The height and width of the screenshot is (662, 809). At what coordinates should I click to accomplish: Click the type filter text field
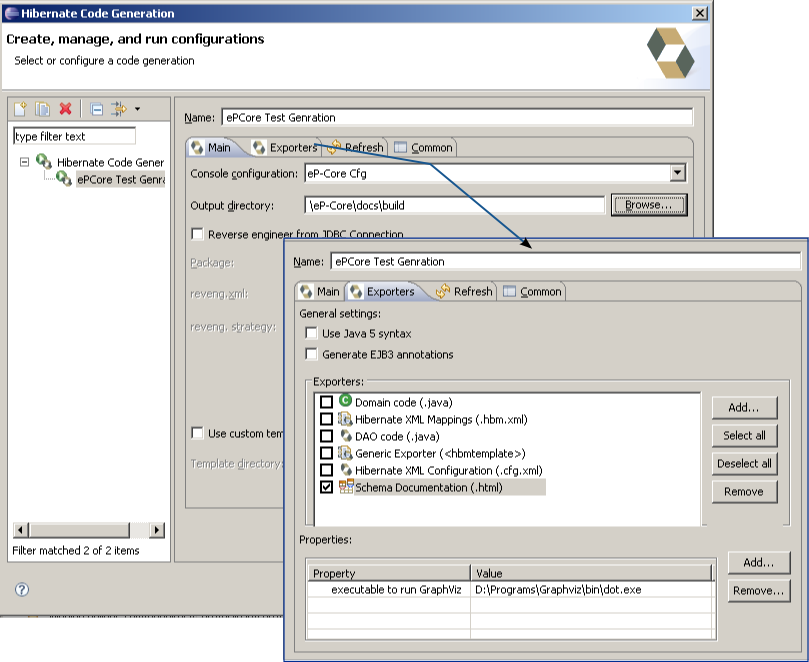pos(74,136)
